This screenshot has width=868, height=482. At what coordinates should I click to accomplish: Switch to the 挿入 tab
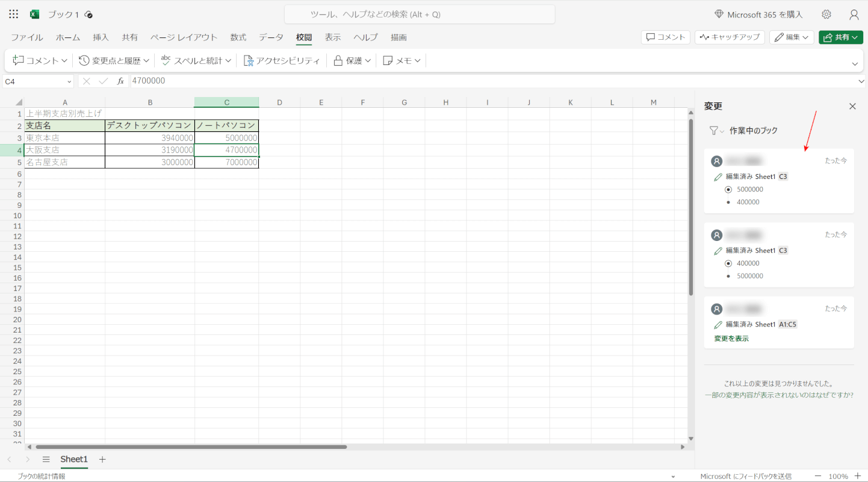pos(101,37)
